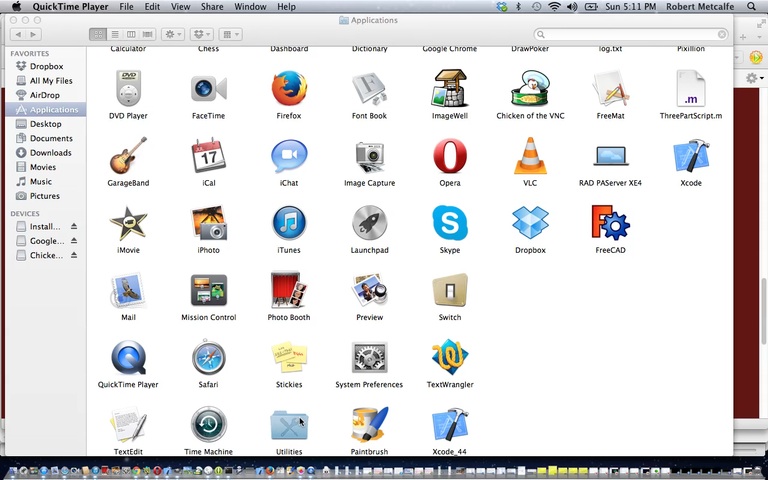Select the Mission Control icon

pos(209,290)
